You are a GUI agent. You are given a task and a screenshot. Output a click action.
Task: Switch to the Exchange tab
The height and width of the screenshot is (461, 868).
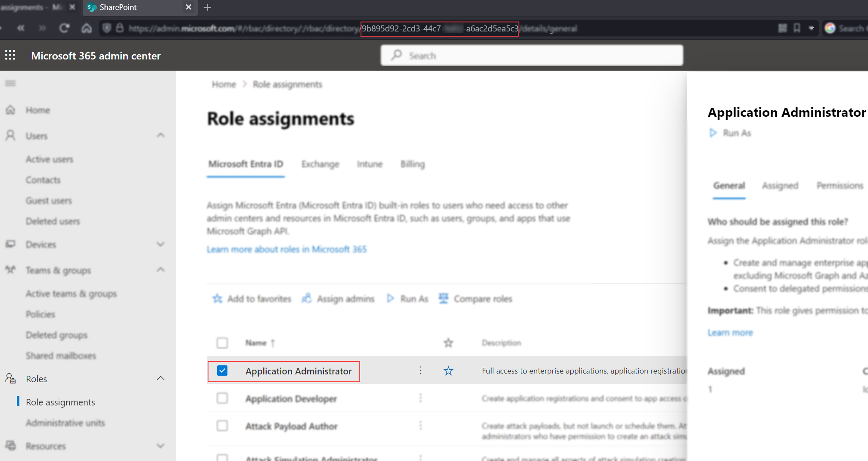320,164
